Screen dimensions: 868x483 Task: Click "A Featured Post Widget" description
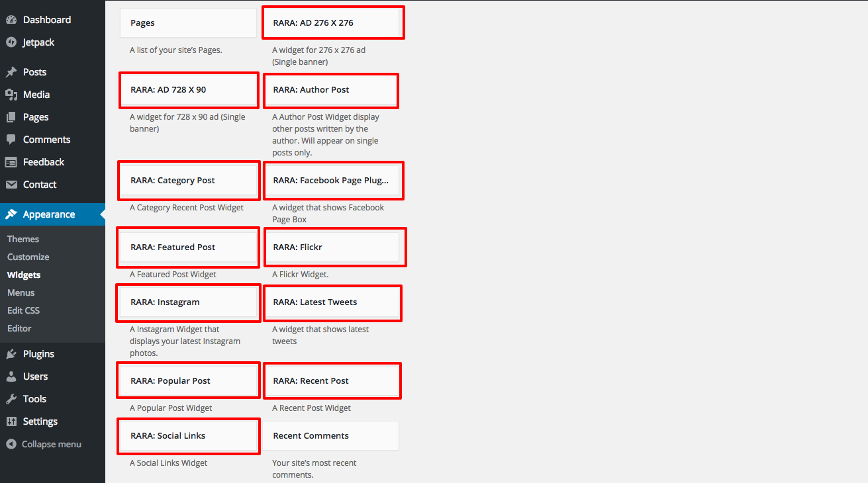(173, 275)
